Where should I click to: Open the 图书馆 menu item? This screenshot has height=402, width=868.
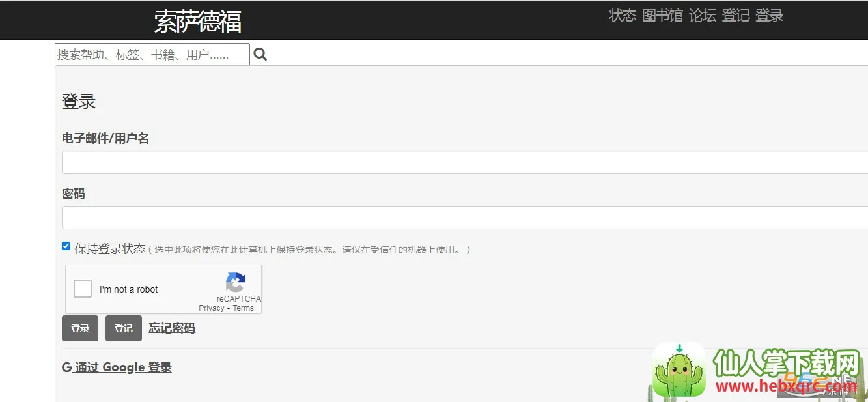[662, 16]
